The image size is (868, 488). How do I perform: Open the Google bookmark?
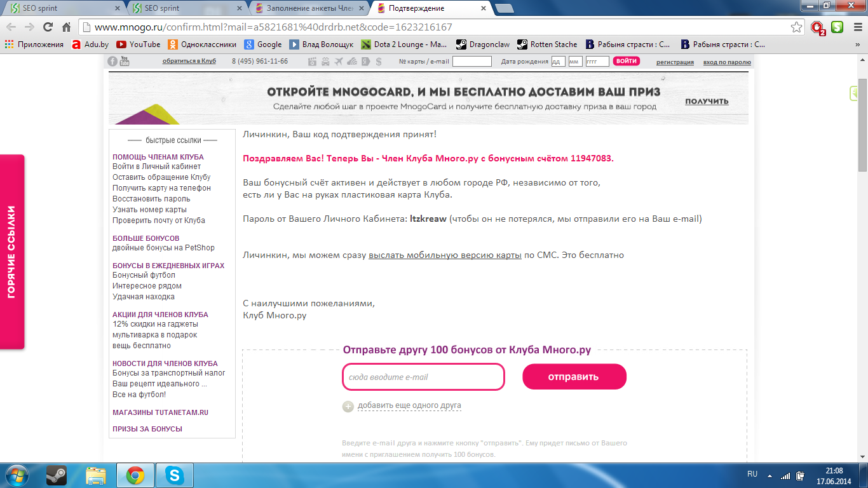point(263,44)
